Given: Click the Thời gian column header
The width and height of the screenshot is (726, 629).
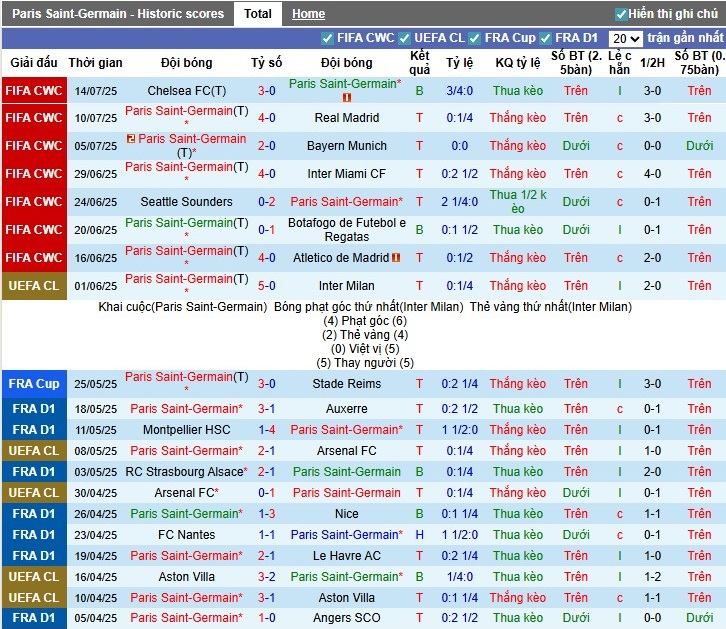Looking at the screenshot, I should pyautogui.click(x=95, y=62).
